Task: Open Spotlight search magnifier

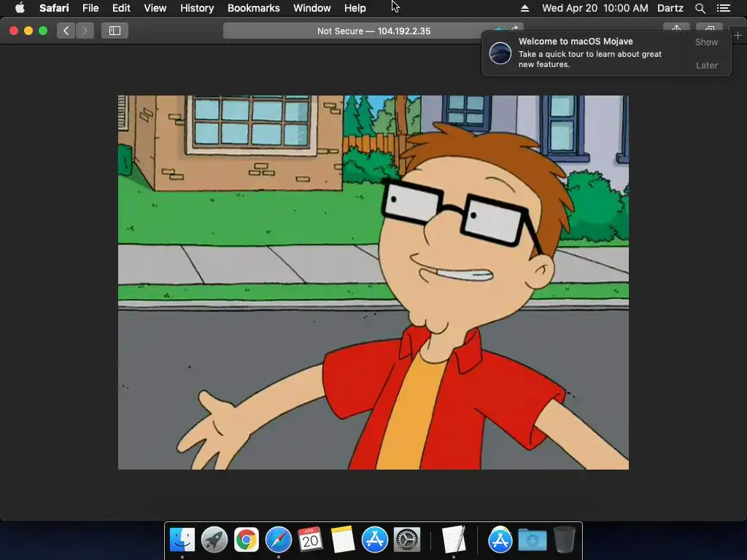Action: coord(700,8)
